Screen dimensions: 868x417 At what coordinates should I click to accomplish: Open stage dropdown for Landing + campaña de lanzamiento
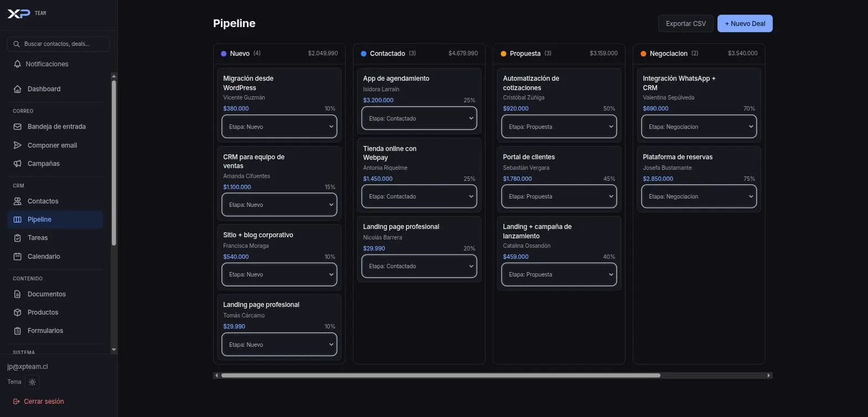coord(559,274)
